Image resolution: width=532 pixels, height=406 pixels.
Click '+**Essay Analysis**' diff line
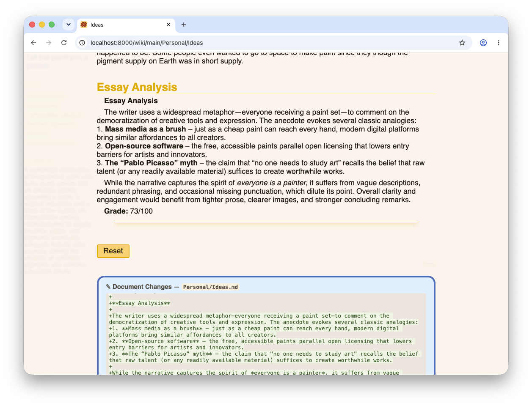pyautogui.click(x=140, y=303)
